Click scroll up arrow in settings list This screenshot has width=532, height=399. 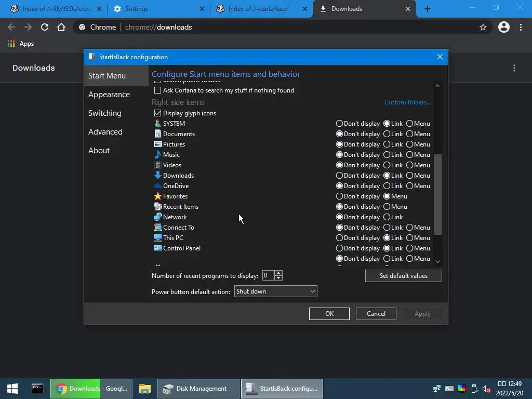(437, 86)
